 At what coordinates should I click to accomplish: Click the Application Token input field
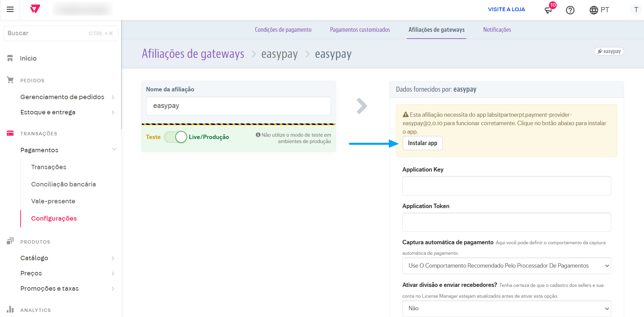tap(507, 222)
